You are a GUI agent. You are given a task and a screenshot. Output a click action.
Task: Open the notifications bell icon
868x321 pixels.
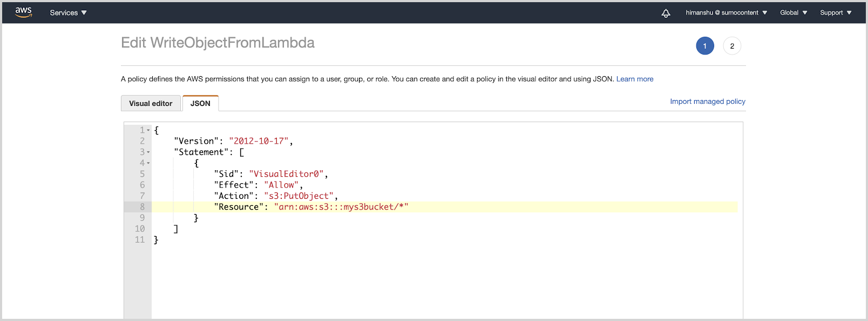[666, 13]
